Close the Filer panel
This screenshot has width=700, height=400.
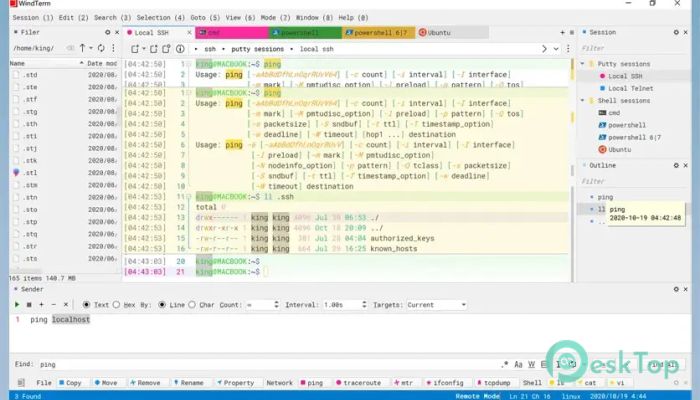tap(117, 32)
